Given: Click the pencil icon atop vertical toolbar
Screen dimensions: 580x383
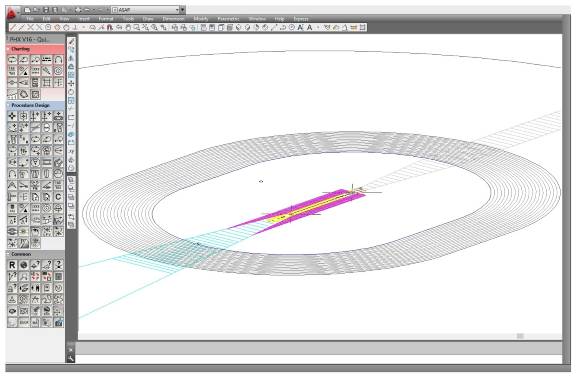Looking at the screenshot, I should [71, 41].
